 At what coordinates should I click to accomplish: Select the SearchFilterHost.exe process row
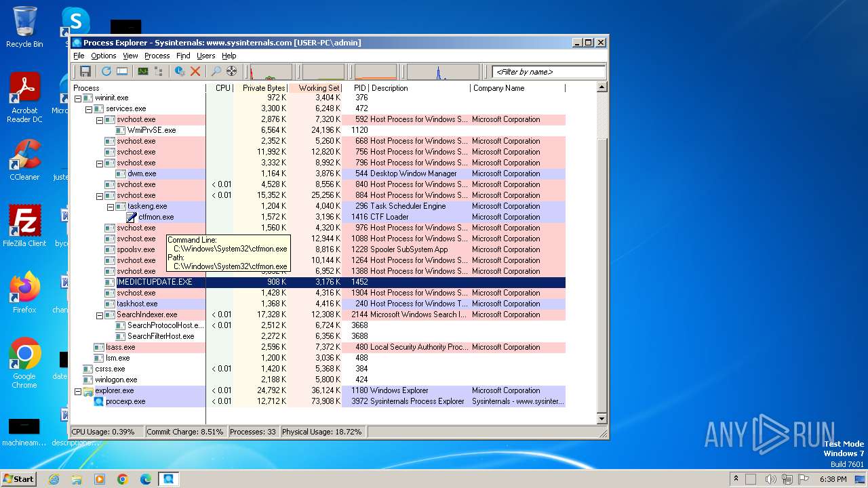click(318, 336)
